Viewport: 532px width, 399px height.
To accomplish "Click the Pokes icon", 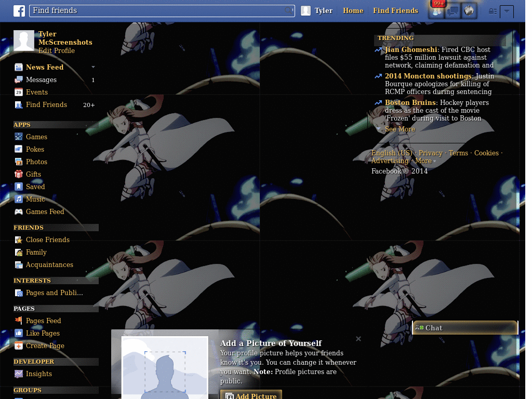I will 19,149.
